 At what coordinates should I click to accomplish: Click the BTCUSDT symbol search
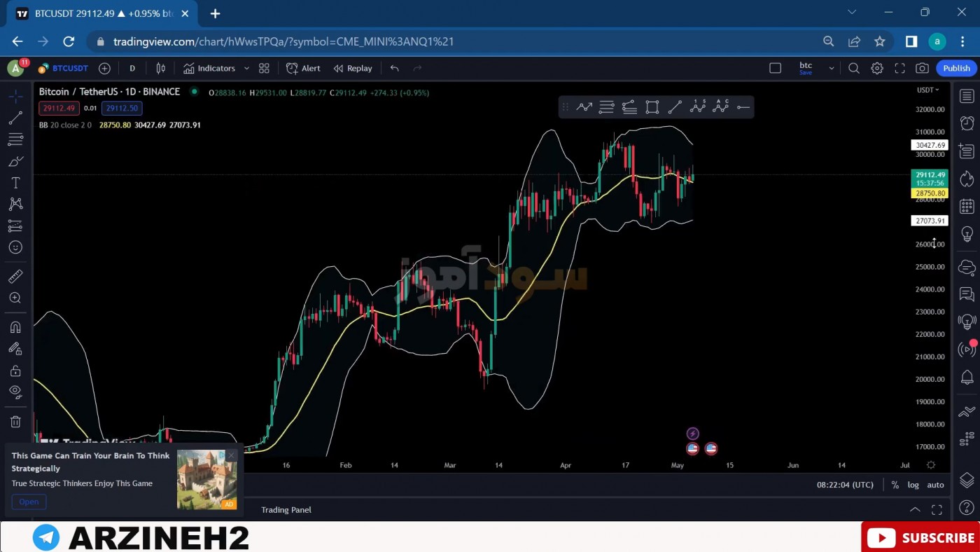click(x=64, y=68)
